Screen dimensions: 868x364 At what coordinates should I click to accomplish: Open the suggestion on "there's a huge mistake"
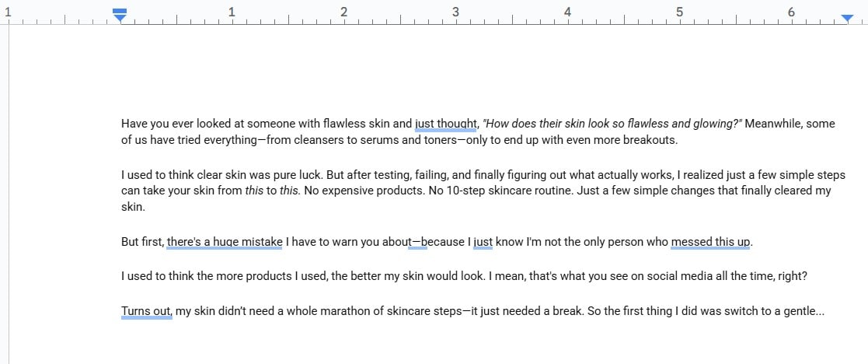click(x=225, y=242)
